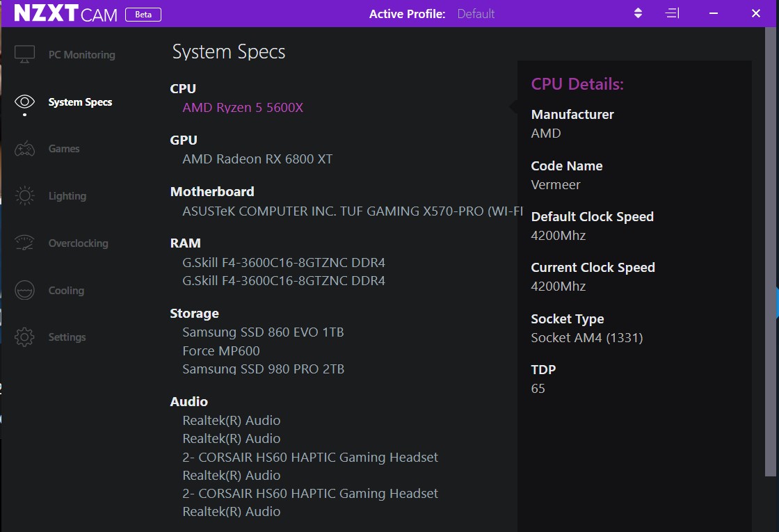779x532 pixels.
Task: Select AMD Radeon RX 6800 XT entry
Action: tap(257, 159)
